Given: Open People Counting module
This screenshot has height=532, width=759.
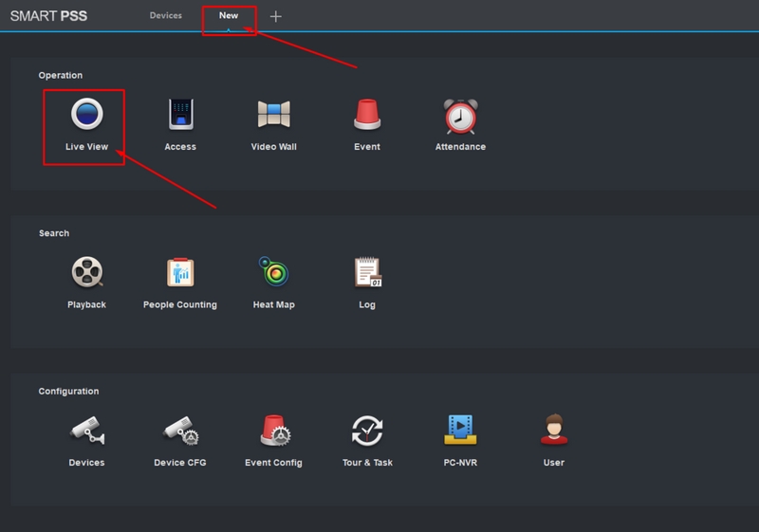Looking at the screenshot, I should point(180,273).
